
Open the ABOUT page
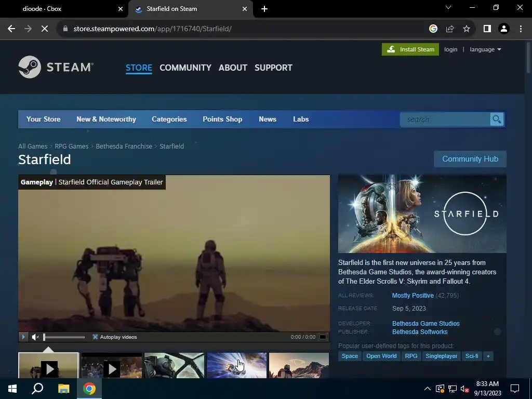233,68
